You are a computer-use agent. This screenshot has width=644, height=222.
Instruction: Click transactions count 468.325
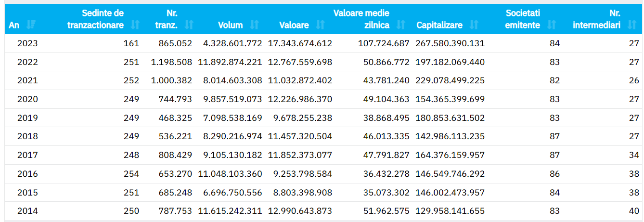[176, 118]
